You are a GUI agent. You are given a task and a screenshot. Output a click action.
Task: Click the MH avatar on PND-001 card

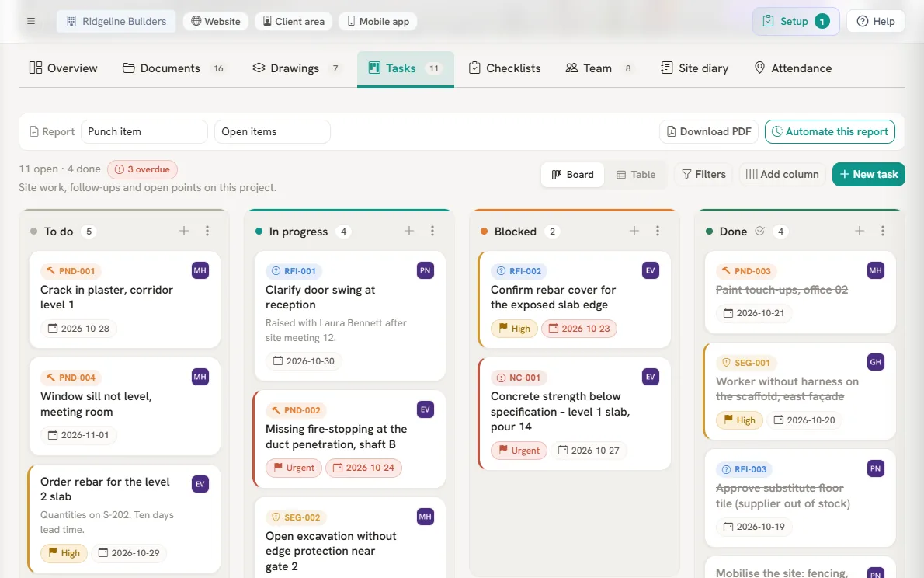point(200,270)
